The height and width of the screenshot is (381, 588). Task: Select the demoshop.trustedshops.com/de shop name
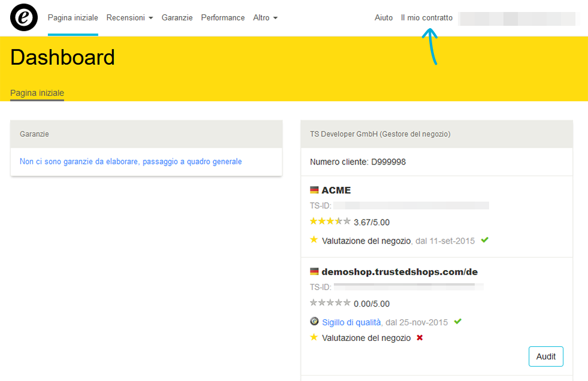tap(399, 272)
